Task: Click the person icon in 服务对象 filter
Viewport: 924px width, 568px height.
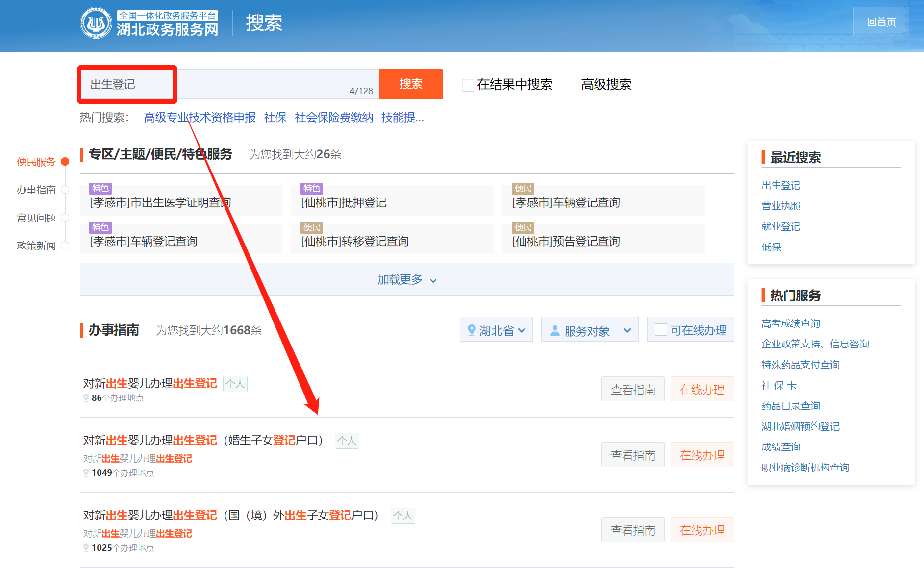Action: tap(555, 331)
